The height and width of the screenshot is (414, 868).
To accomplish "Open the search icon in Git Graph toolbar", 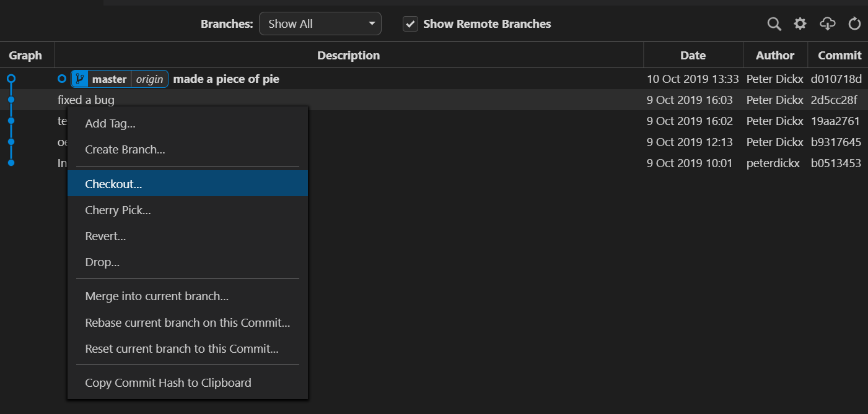I will 774,24.
